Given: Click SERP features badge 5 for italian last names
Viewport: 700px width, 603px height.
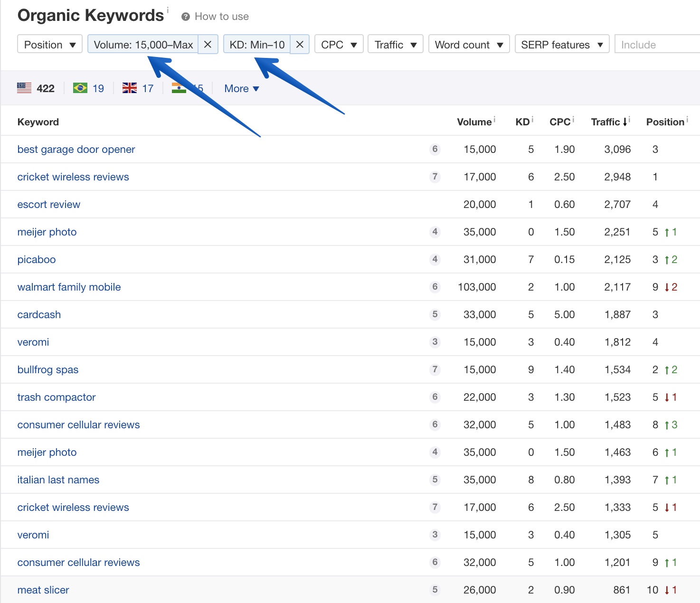Looking at the screenshot, I should click(435, 480).
